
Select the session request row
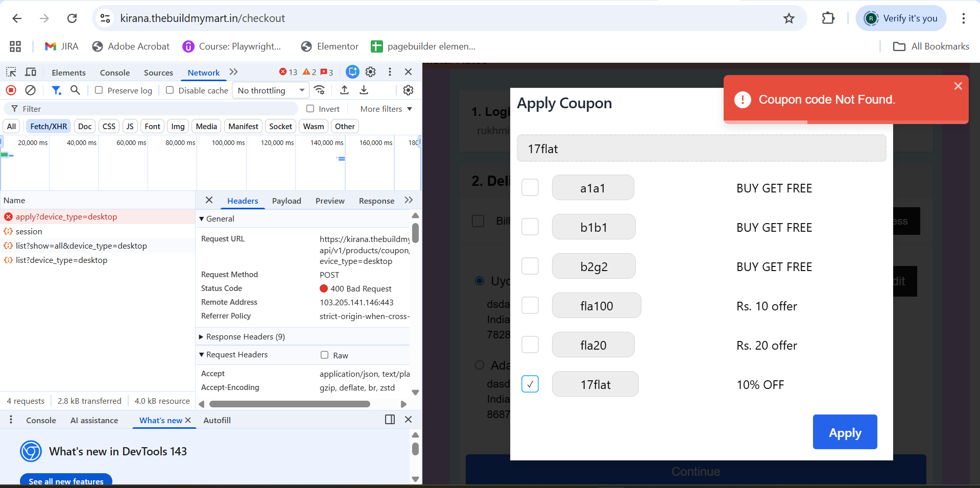97,232
